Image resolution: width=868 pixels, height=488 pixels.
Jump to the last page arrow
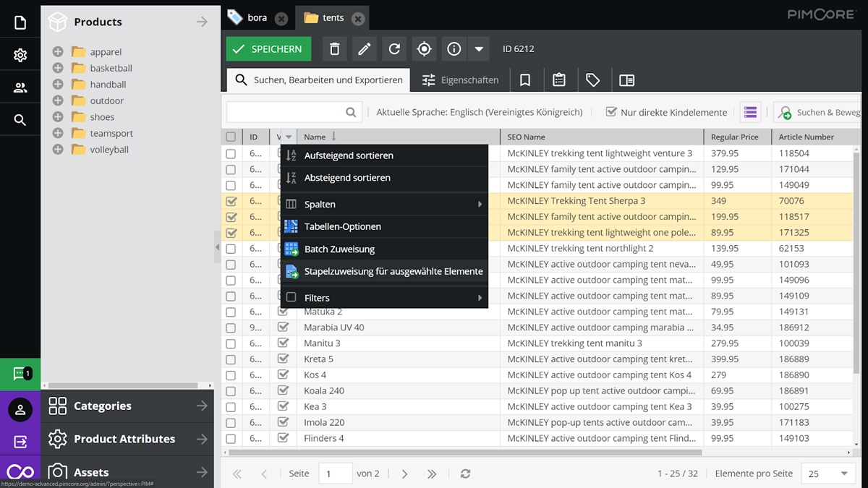tap(432, 474)
